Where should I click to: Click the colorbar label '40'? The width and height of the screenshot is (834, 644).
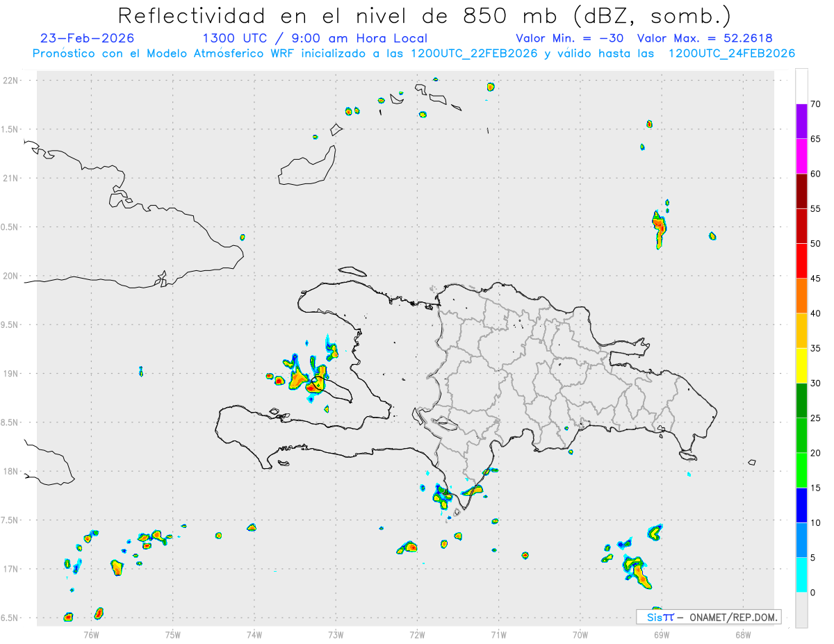point(817,313)
